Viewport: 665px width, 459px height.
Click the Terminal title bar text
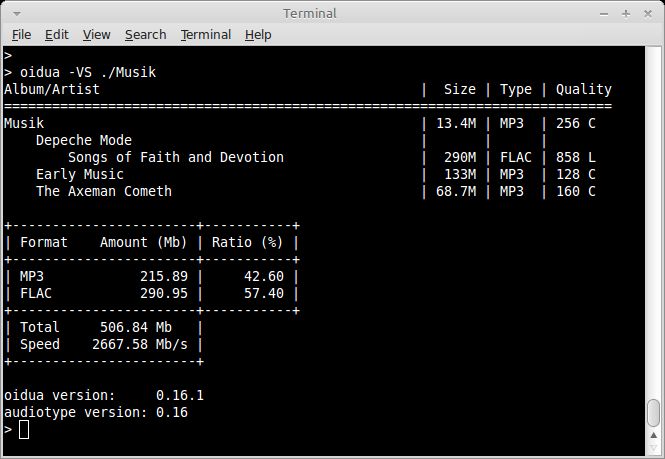(310, 14)
